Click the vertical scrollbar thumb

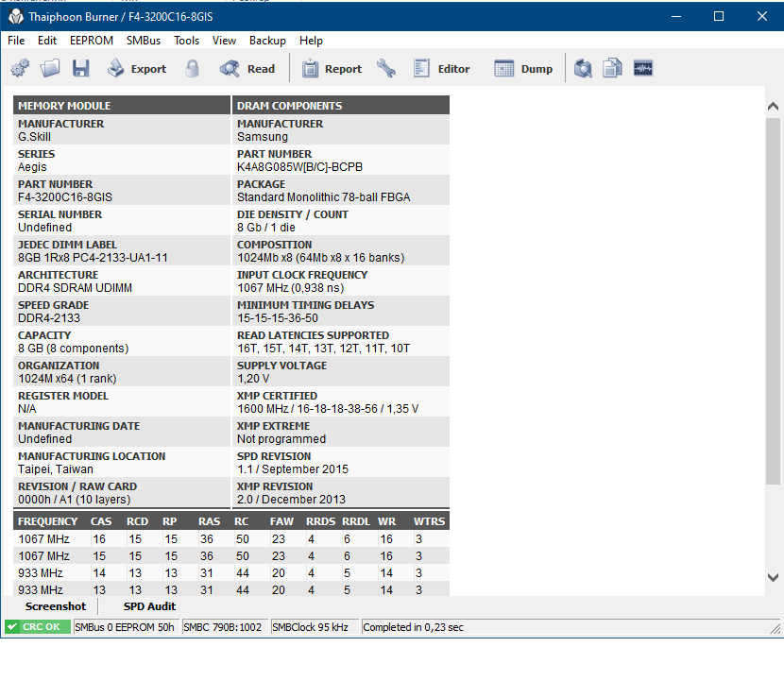tap(773, 301)
